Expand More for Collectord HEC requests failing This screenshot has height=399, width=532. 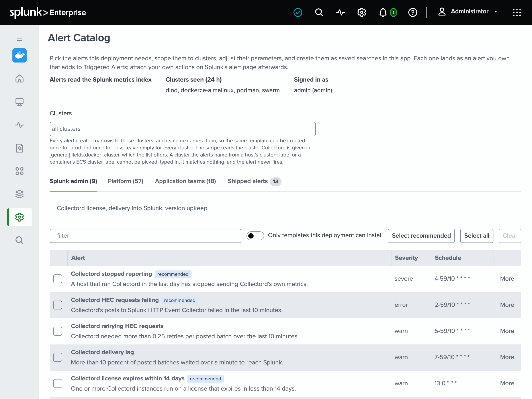coord(507,305)
